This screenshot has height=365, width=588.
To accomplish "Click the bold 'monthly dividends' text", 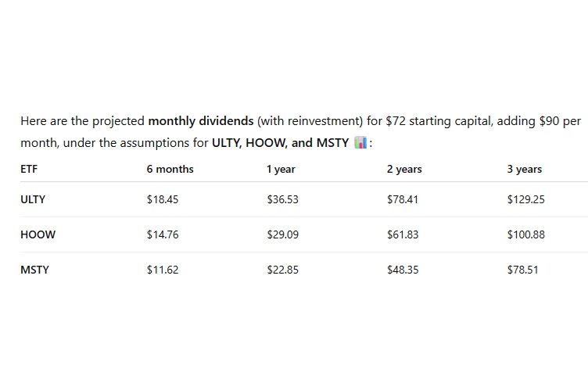I will (x=200, y=121).
